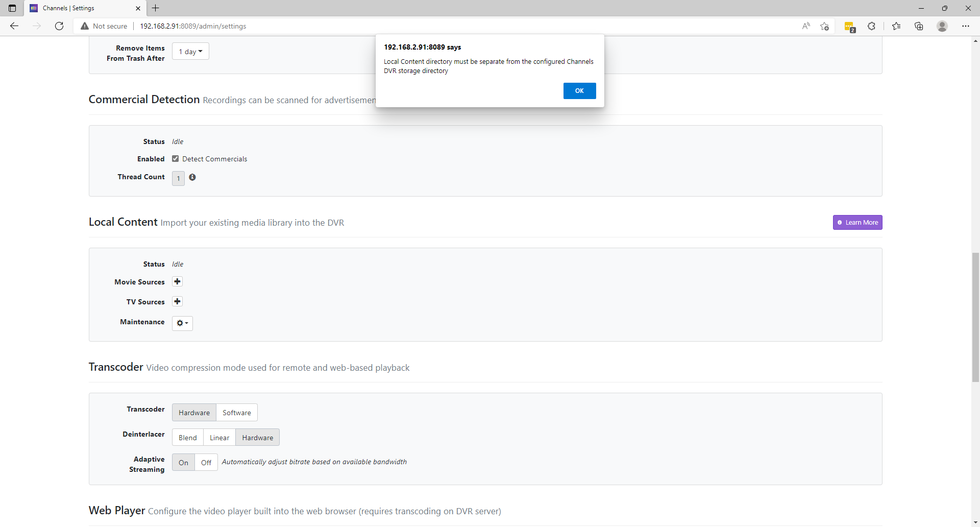The height and width of the screenshot is (527, 980).
Task: Click the browser back arrow
Action: pos(14,26)
